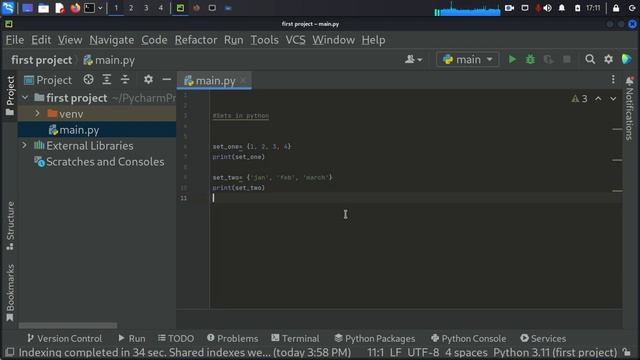Click the 11:1 line column indicator

376,352
